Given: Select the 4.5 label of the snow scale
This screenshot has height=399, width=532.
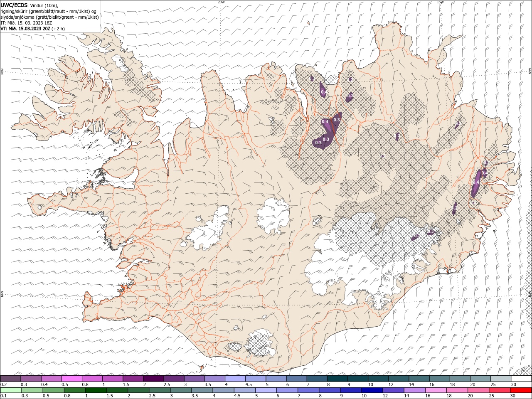Looking at the screenshot, I should click(x=249, y=384).
